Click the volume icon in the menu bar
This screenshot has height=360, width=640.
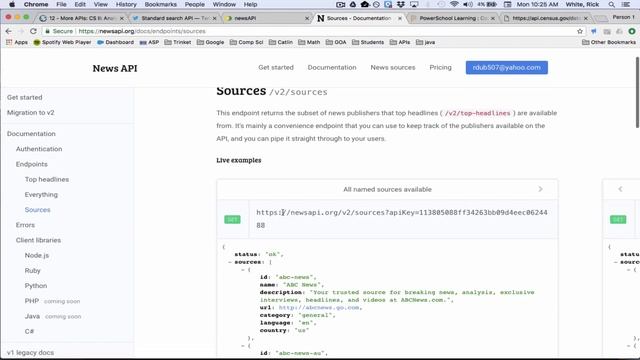pyautogui.click(x=468, y=4)
